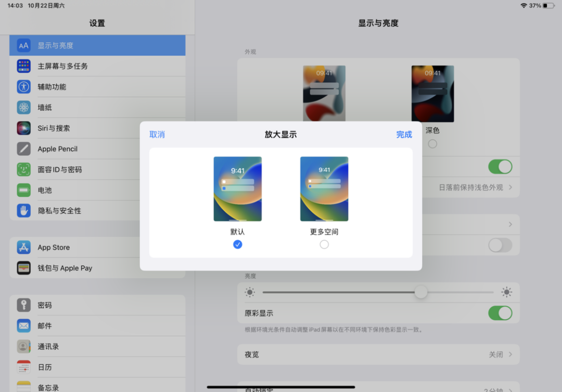562x392 pixels.
Task: Click the Accessibility (辅助功能) icon
Action: pos(23,87)
